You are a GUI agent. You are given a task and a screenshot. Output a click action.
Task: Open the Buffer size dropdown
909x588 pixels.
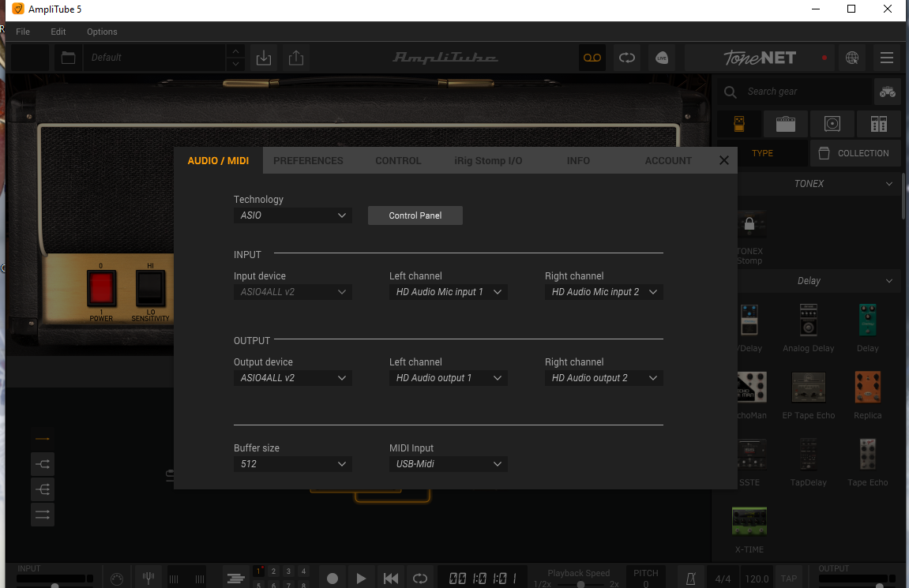[293, 464]
